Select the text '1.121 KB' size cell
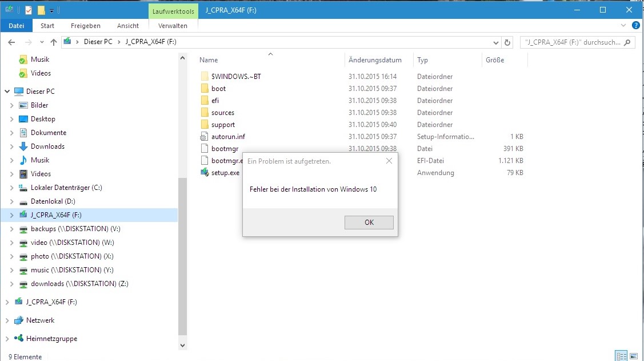 (x=510, y=161)
